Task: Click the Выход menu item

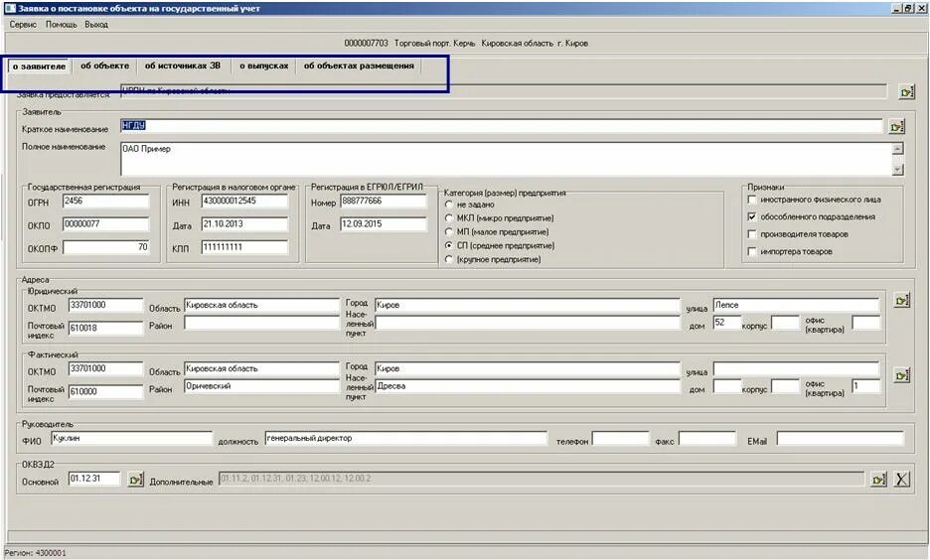Action: click(96, 25)
